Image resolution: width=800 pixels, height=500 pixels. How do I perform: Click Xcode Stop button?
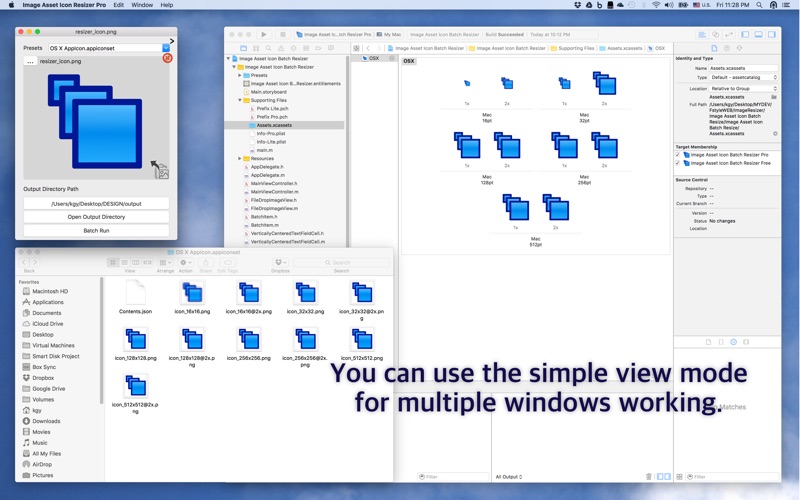click(283, 34)
